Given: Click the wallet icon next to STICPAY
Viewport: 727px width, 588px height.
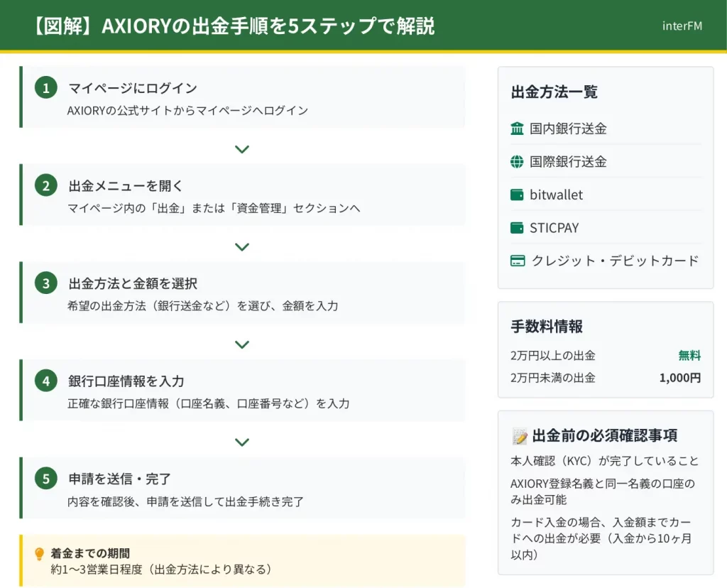Looking at the screenshot, I should click(517, 228).
